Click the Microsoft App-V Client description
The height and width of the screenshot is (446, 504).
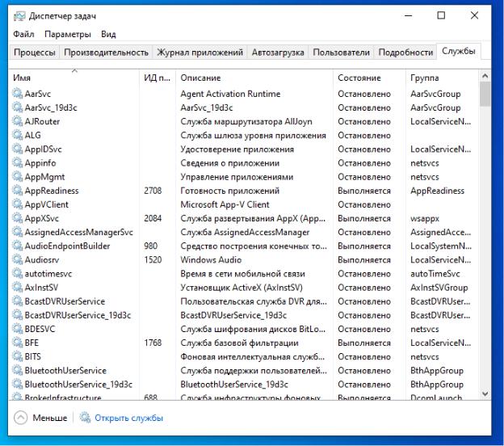[225, 204]
